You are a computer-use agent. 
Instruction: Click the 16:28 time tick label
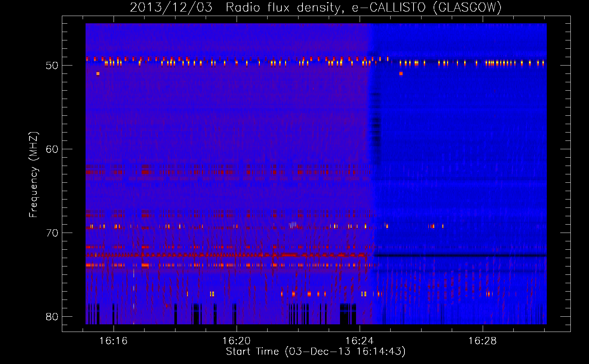coord(482,341)
